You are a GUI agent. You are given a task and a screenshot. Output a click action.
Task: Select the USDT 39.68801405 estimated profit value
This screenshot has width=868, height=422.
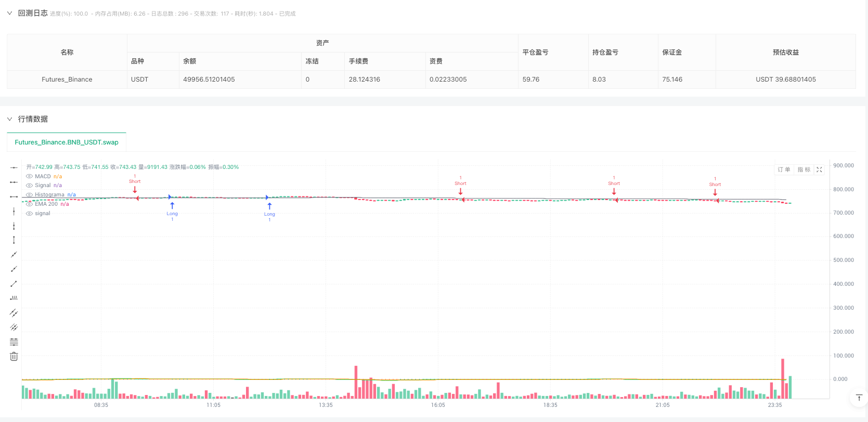(786, 80)
